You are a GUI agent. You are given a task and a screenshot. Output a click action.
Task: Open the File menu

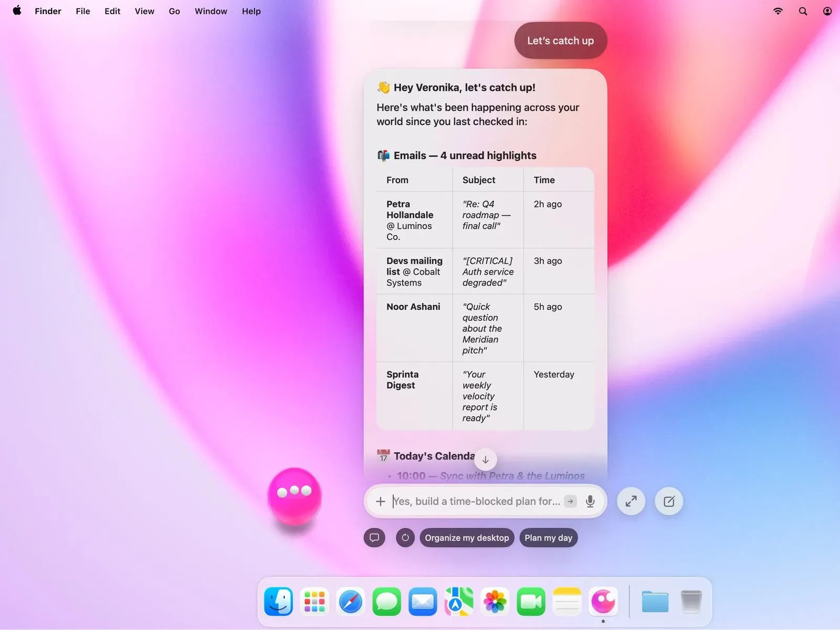83,11
